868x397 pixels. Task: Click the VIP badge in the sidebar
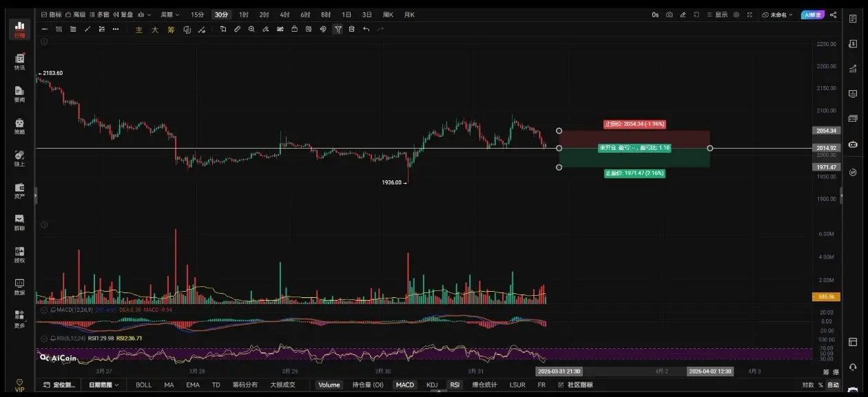[x=19, y=385]
